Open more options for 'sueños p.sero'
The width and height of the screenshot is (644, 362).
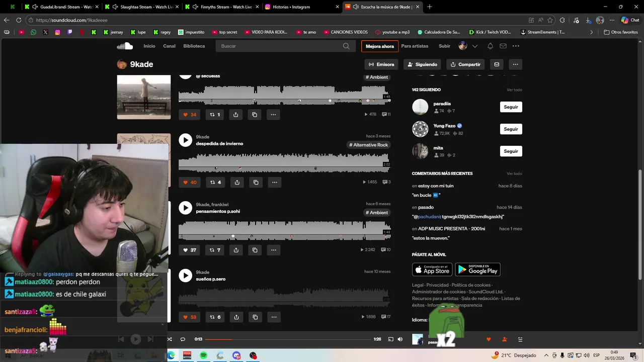point(274,317)
